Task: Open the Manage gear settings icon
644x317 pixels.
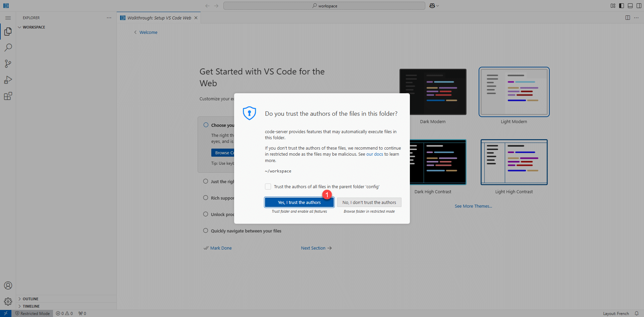Action: (8, 302)
